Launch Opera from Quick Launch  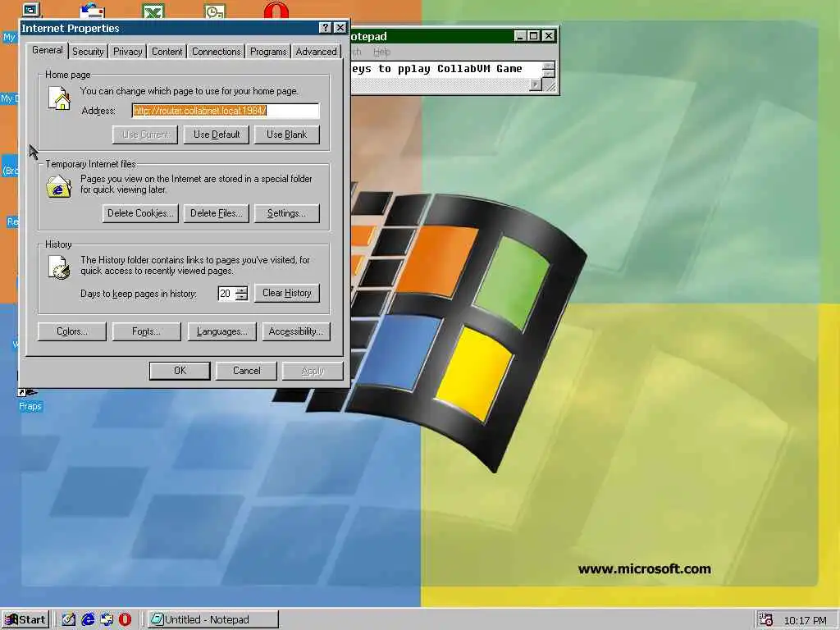pos(125,620)
